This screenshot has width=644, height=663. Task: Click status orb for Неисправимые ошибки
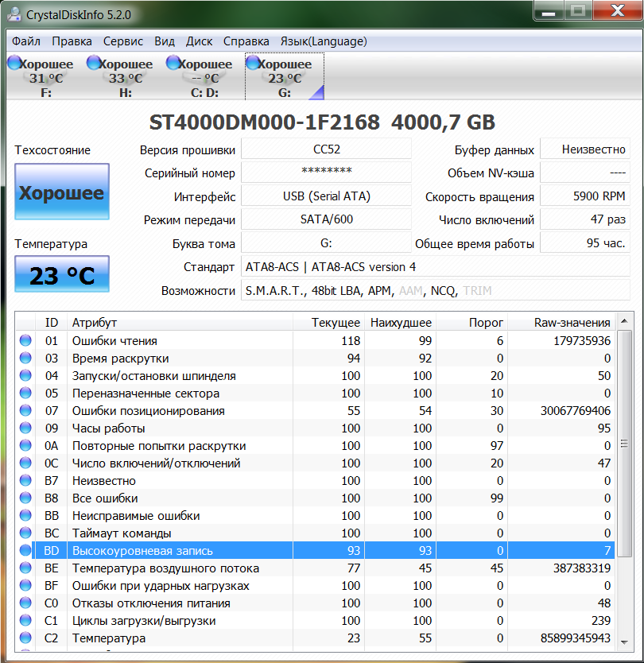(x=25, y=515)
